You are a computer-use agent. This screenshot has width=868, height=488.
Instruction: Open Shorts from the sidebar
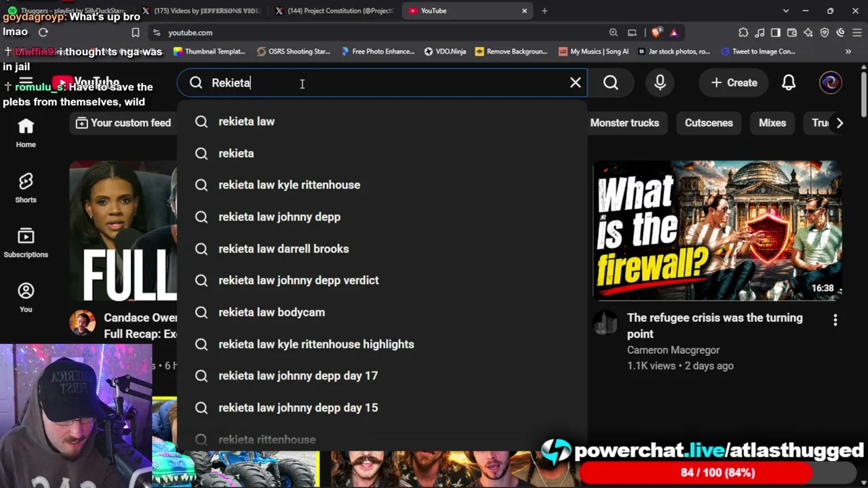26,188
